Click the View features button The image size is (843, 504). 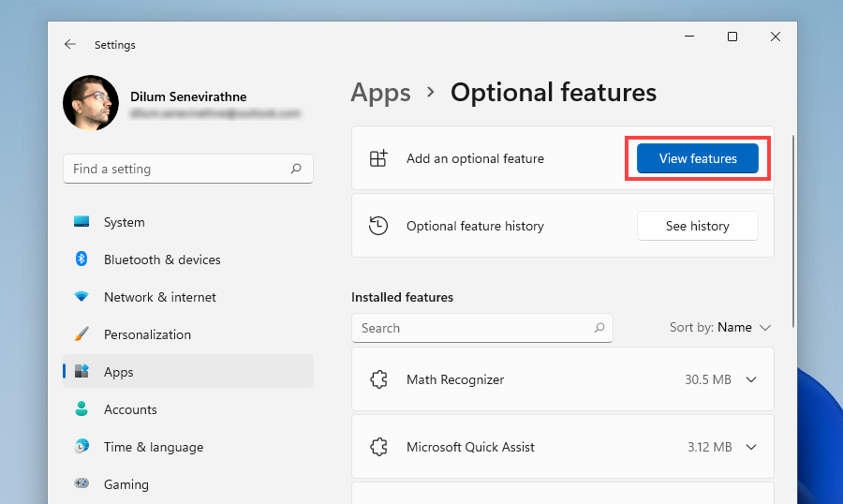pyautogui.click(x=698, y=158)
